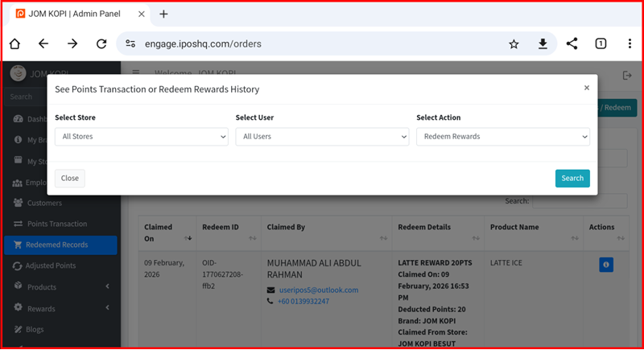Select Redeemed Records in the sidebar
The width and height of the screenshot is (644, 350).
pyautogui.click(x=56, y=245)
